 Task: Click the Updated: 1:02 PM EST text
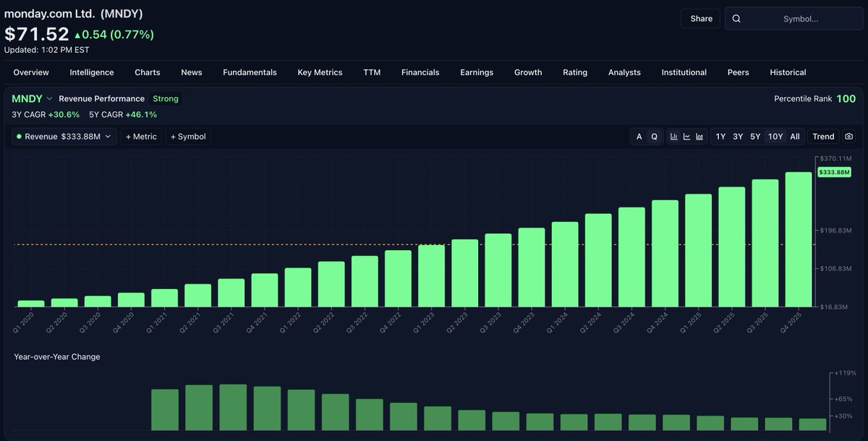click(46, 50)
